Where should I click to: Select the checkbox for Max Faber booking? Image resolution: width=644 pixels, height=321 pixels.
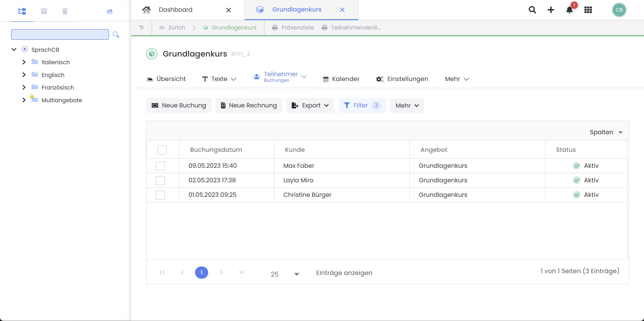point(160,166)
